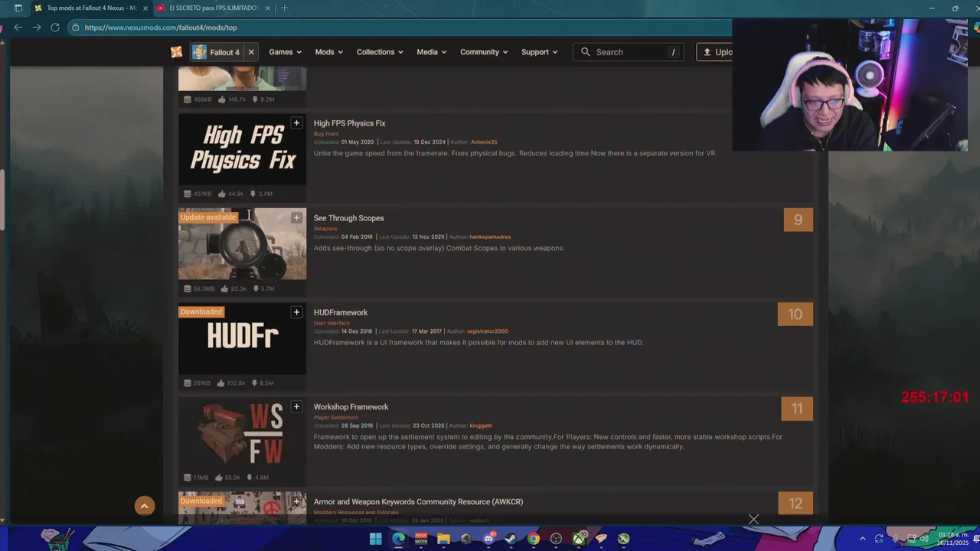Open Windows Start menu
The height and width of the screenshot is (551, 980).
[x=376, y=539]
